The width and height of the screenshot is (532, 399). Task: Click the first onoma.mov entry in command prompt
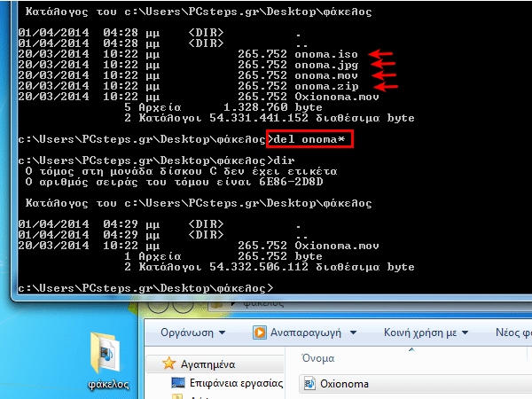point(188,75)
